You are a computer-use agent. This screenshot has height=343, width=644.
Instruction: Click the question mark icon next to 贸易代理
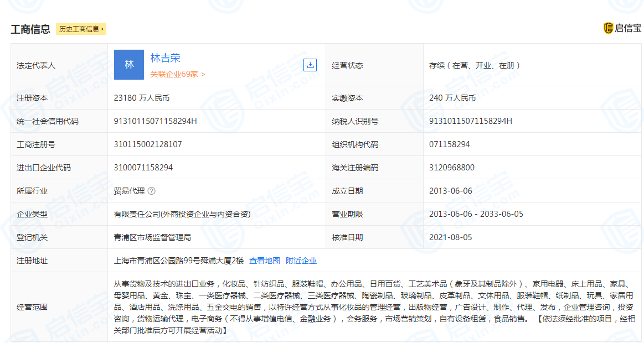coord(152,191)
